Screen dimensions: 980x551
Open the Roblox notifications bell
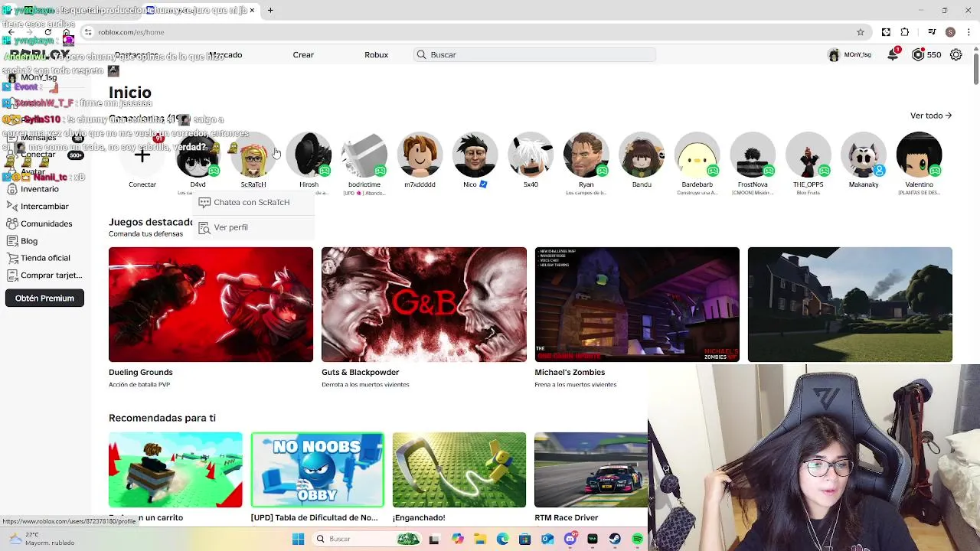click(x=893, y=54)
